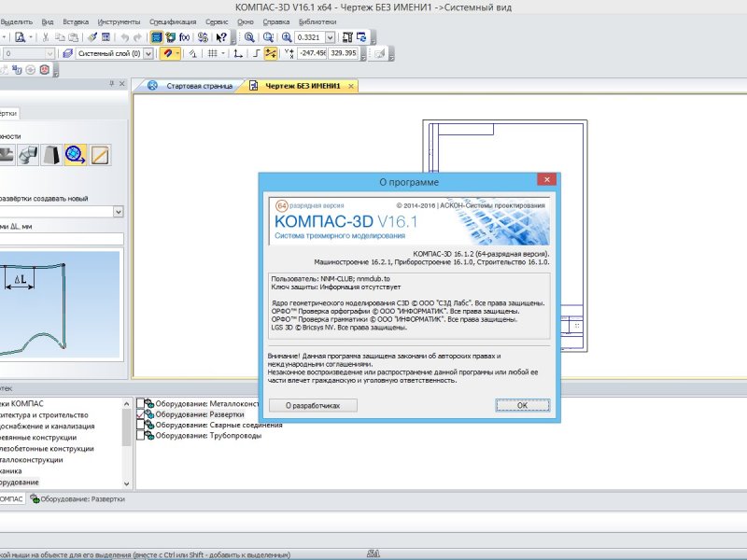Screen dimensions: 747x560
Task: Click the О разработчиках button
Action: [313, 405]
